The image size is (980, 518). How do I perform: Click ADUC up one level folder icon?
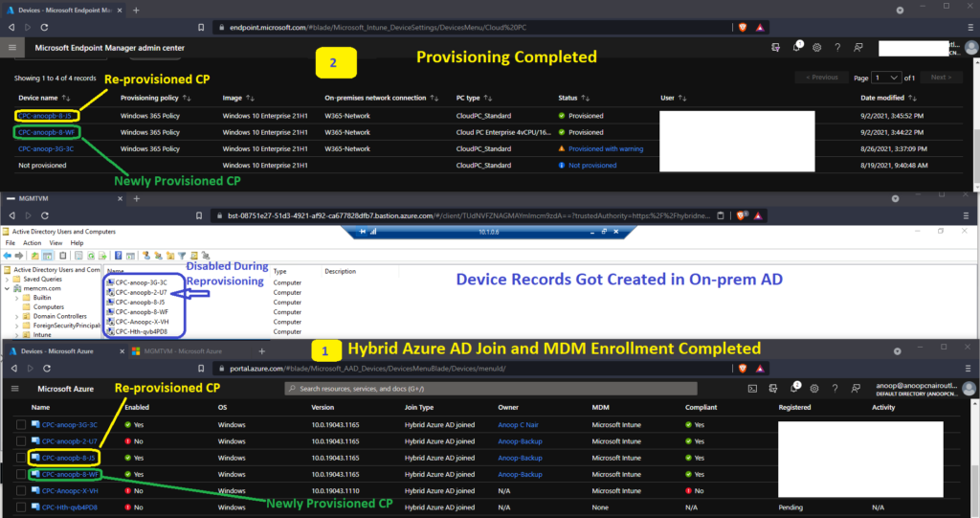pos(35,256)
